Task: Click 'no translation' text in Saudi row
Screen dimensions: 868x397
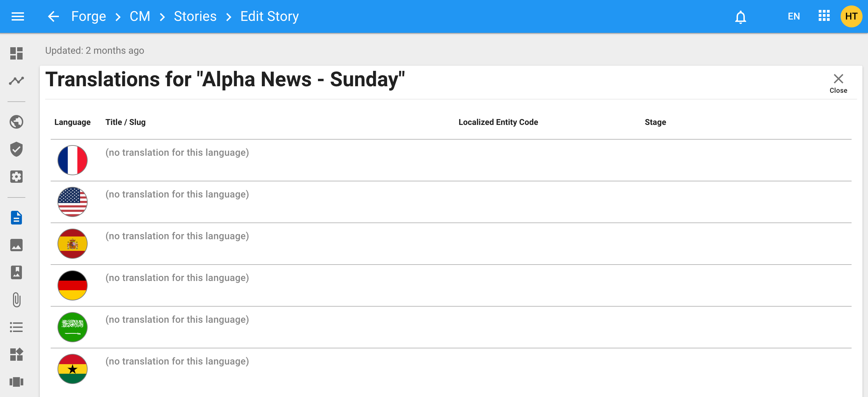Action: (177, 320)
